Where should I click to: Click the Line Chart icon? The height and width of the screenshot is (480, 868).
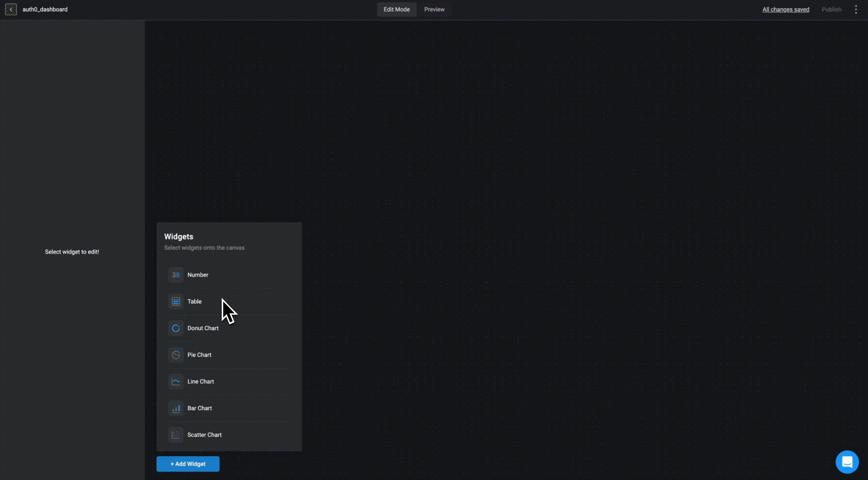pos(176,382)
